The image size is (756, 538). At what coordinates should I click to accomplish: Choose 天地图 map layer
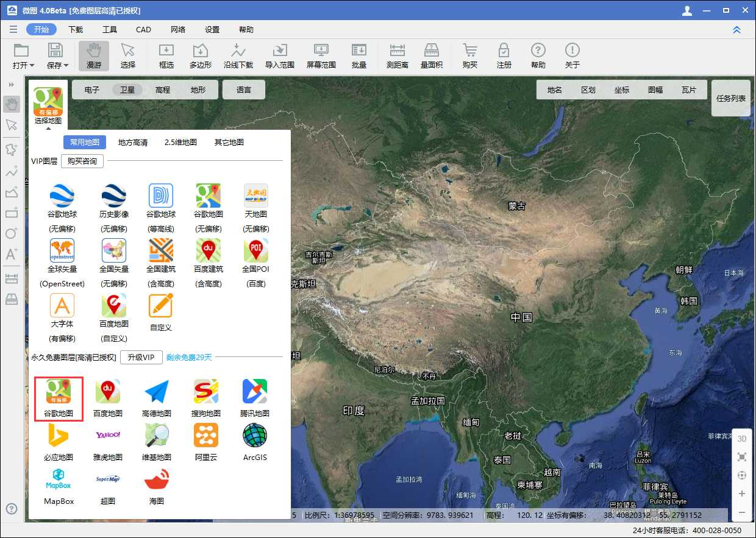tap(256, 208)
